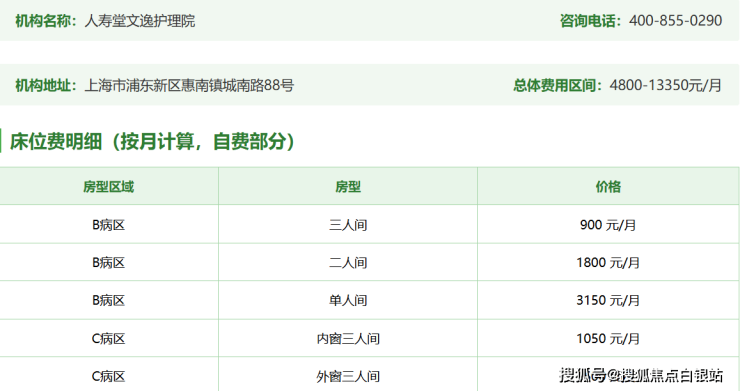
Task: Click the 房型 column header
Action: coord(348,187)
